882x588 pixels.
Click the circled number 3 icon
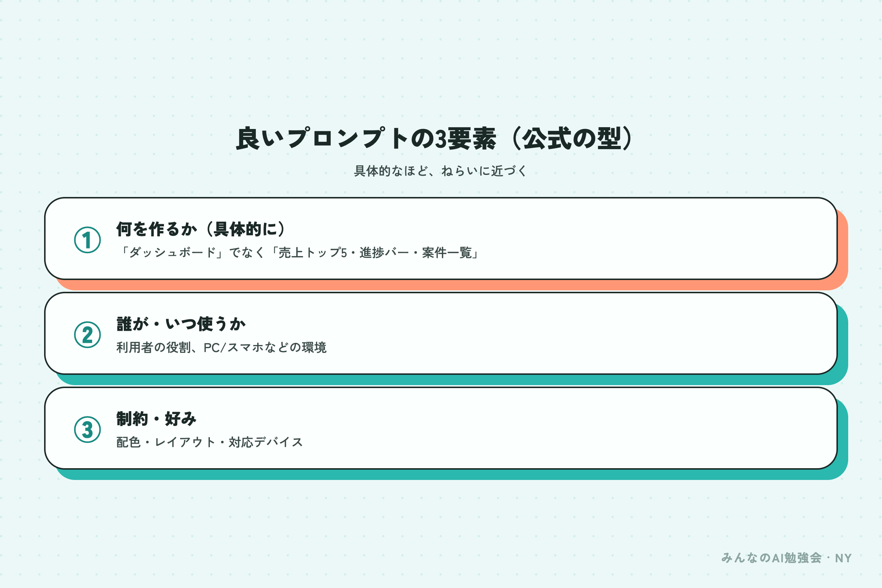tap(87, 430)
